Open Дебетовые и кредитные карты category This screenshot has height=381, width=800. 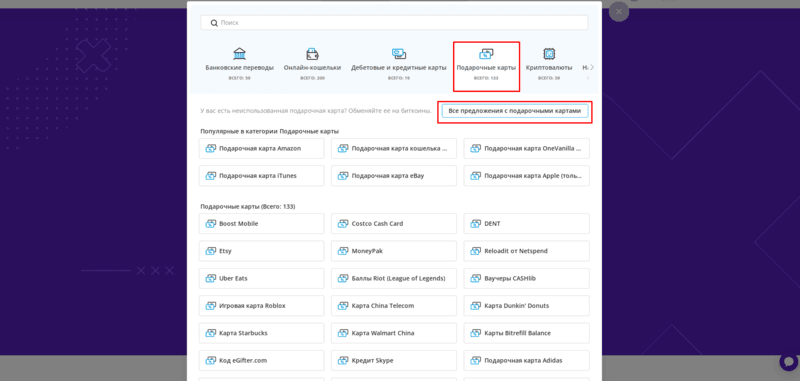pyautogui.click(x=398, y=65)
